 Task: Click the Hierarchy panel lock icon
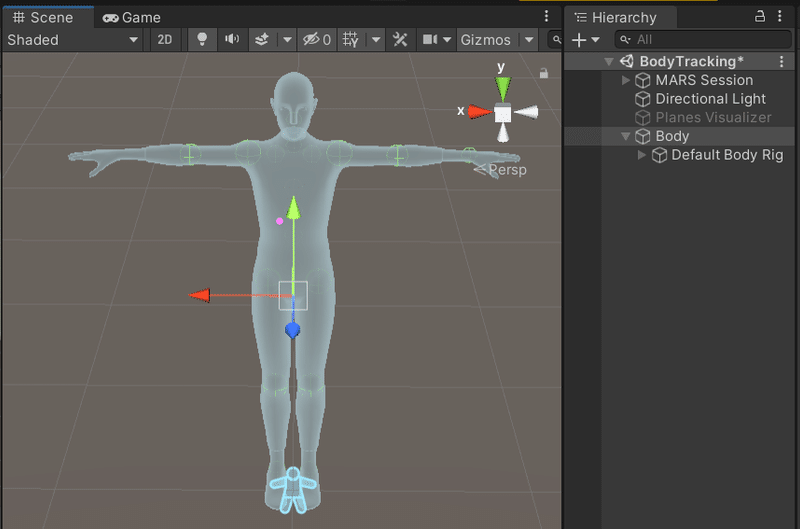pyautogui.click(x=760, y=16)
